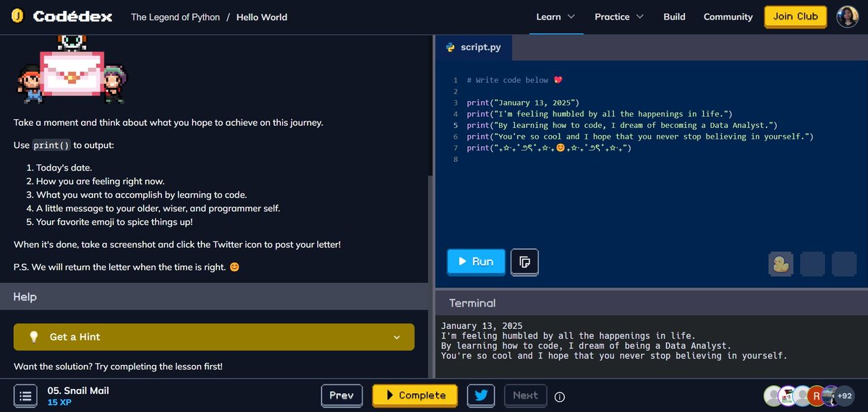Viewport: 868px width, 412px height.
Task: Click the 'Data Analyst' code line 5
Action: tap(622, 125)
